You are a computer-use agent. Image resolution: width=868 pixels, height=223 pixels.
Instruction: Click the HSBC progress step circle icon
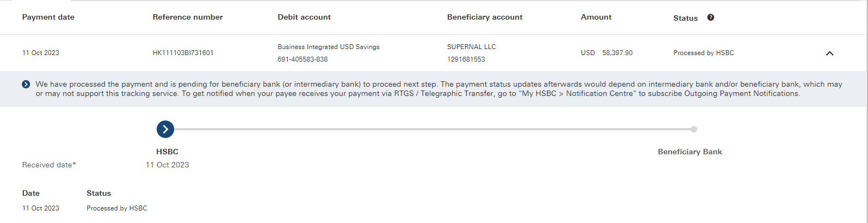165,129
